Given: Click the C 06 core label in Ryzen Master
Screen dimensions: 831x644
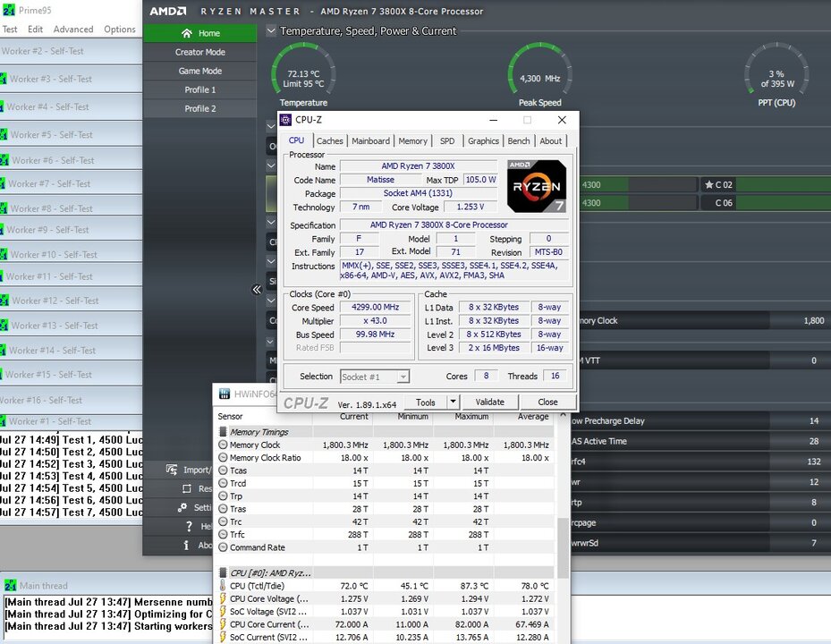Looking at the screenshot, I should [x=724, y=203].
